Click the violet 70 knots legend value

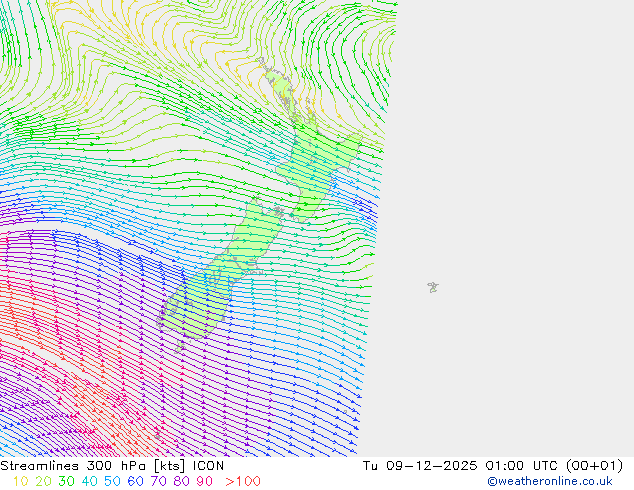[158, 481]
